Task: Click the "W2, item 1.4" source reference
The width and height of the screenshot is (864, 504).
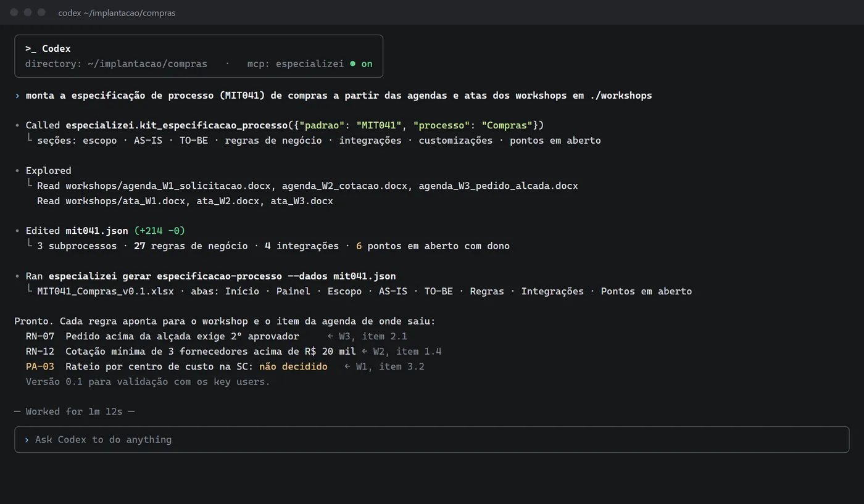Action: coord(407,351)
